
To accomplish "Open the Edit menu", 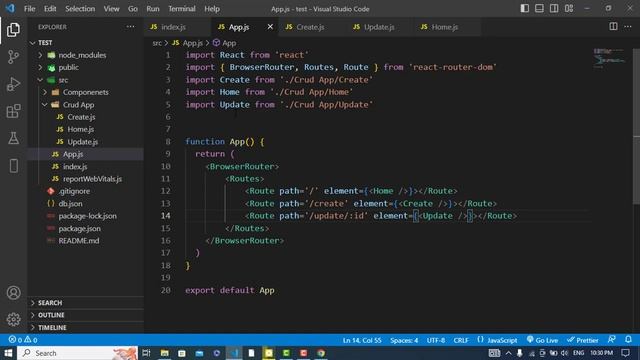I will tap(50, 9).
